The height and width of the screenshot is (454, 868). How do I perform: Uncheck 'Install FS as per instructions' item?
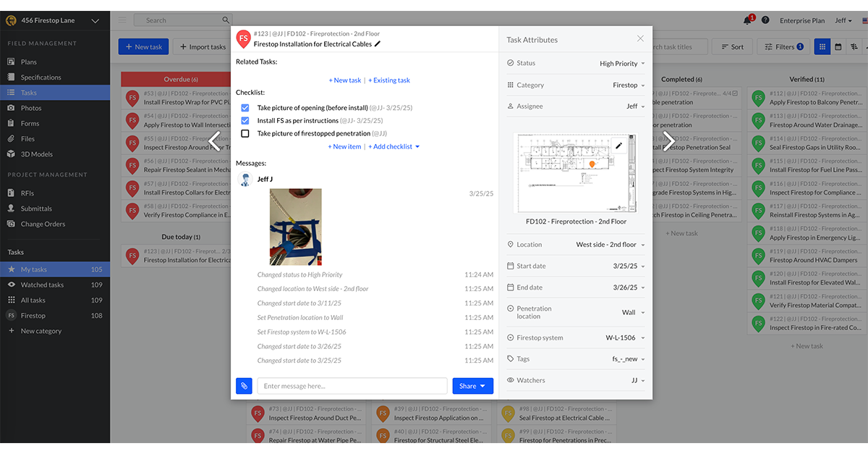tap(244, 121)
